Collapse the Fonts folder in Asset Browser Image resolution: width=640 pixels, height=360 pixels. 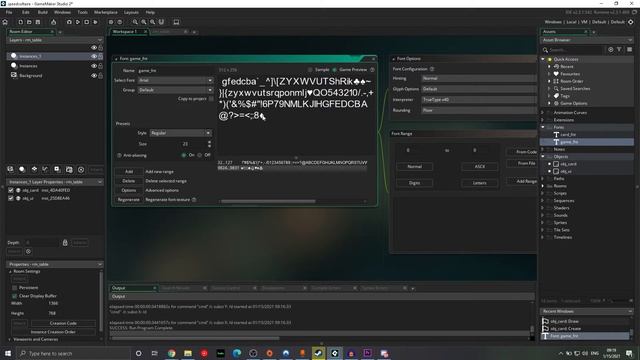[x=543, y=127]
